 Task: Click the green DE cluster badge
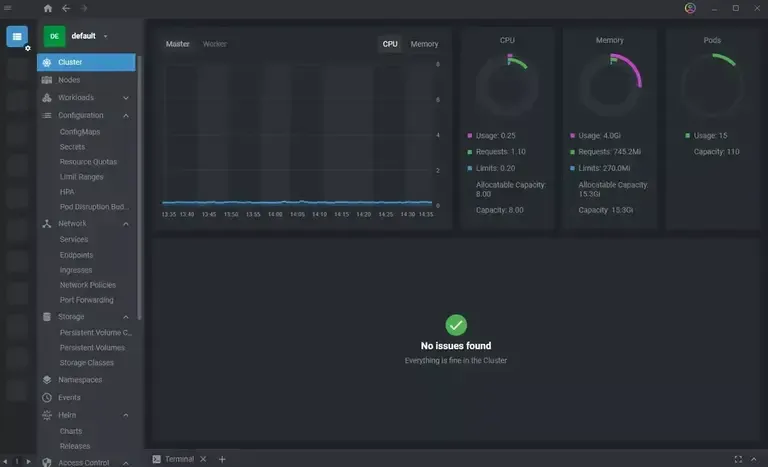54,36
